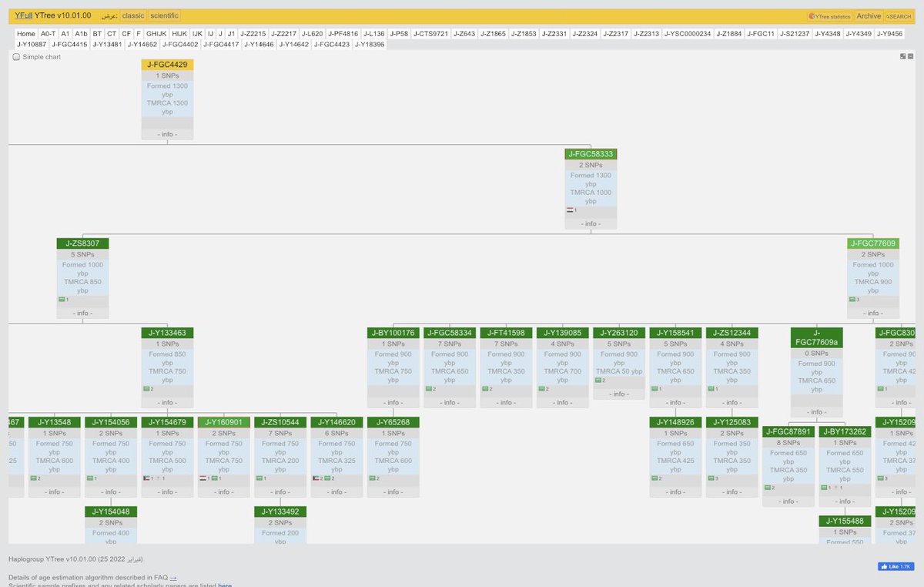Screen dimensions: 924x587
Task: Click the Egypt flag in J-FGC58333 box
Action: pos(571,210)
